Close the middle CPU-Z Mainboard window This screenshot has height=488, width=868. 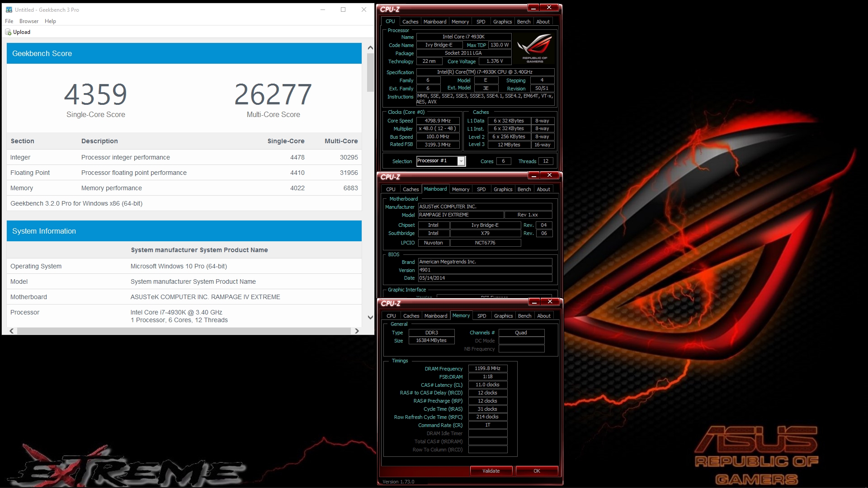coord(549,175)
